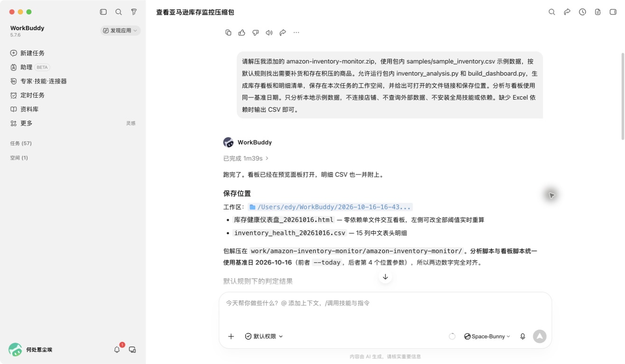The width and height of the screenshot is (625, 364).
Task: Add attachment with the plus icon
Action: 231,336
